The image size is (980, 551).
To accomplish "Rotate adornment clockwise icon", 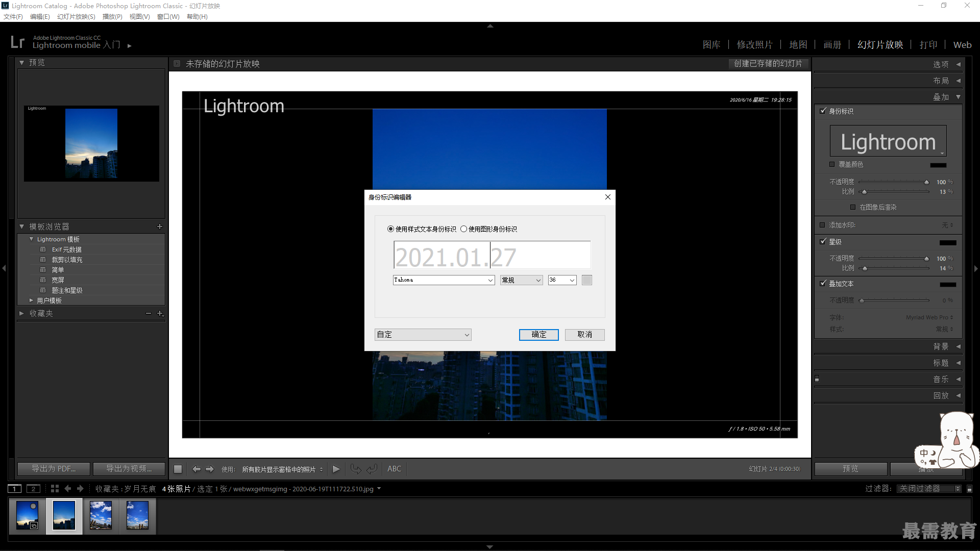I will point(372,469).
